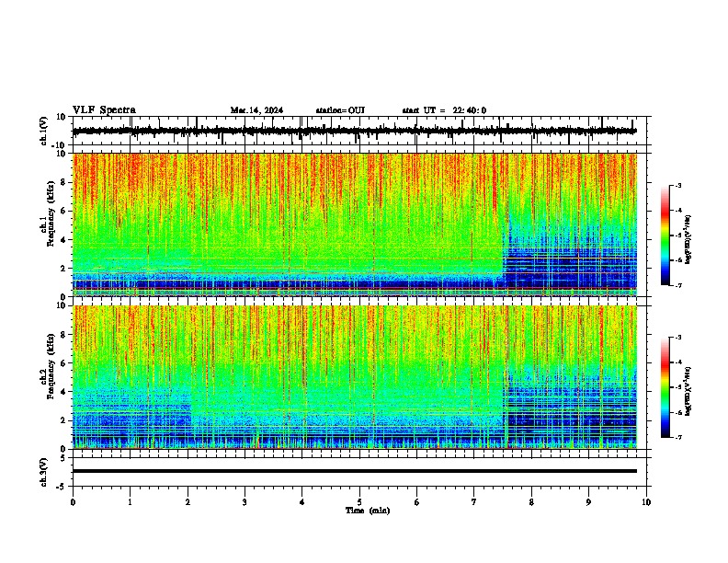This screenshot has width=728, height=563.
Task: Click the log(PSD) label beside ch.1 color bar
Action: click(688, 240)
